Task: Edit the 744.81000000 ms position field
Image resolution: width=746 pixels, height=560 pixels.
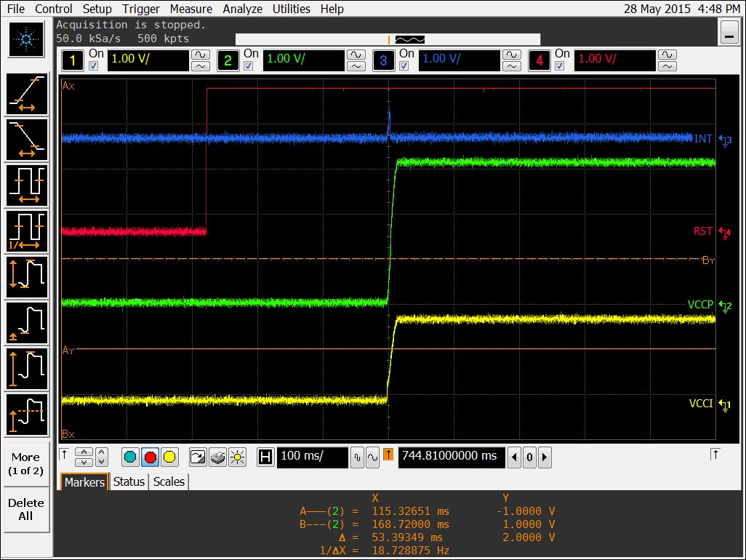Action: pos(451,457)
